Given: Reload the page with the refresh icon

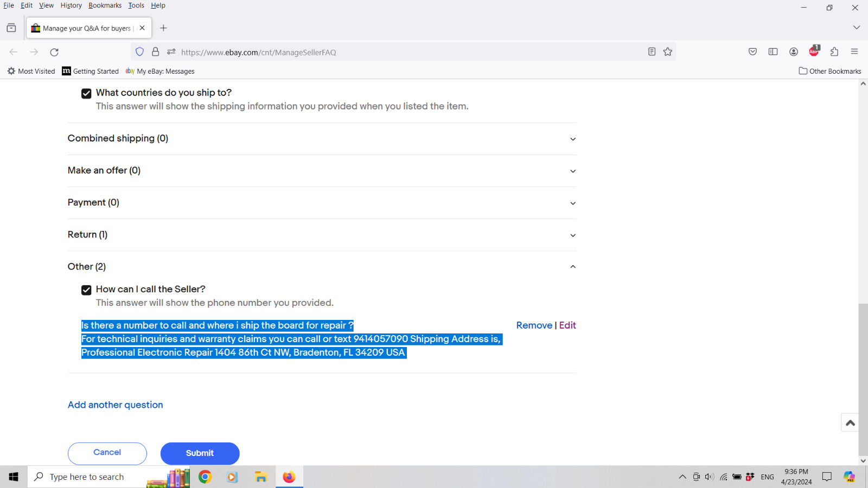Looking at the screenshot, I should pos(54,52).
